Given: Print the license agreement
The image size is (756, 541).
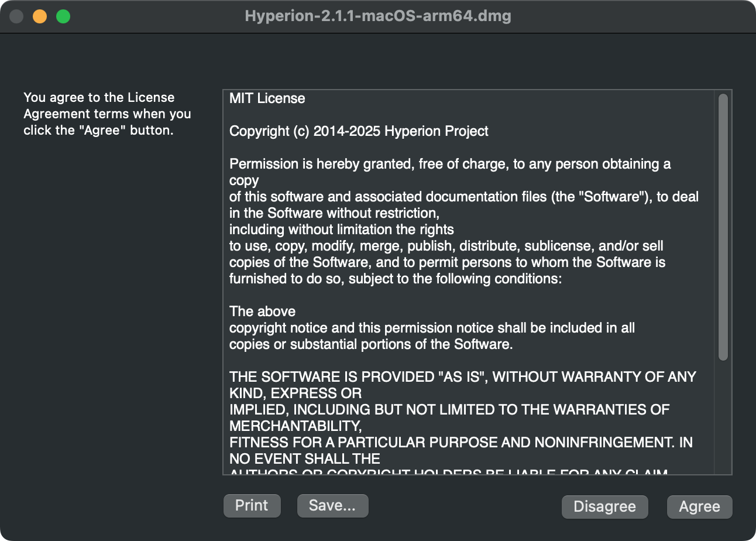Looking at the screenshot, I should point(252,506).
